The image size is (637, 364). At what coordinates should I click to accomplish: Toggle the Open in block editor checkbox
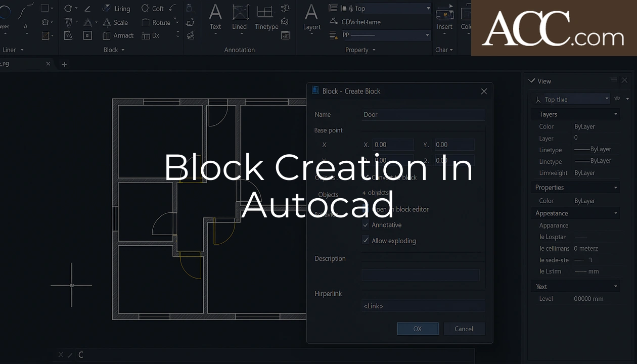point(366,209)
